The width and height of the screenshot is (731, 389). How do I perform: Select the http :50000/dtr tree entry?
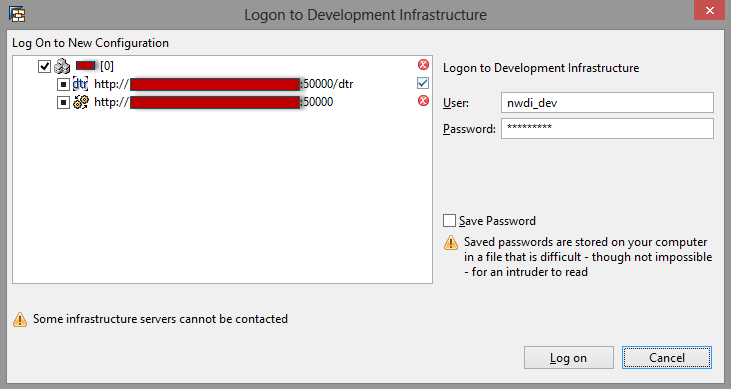[224, 84]
